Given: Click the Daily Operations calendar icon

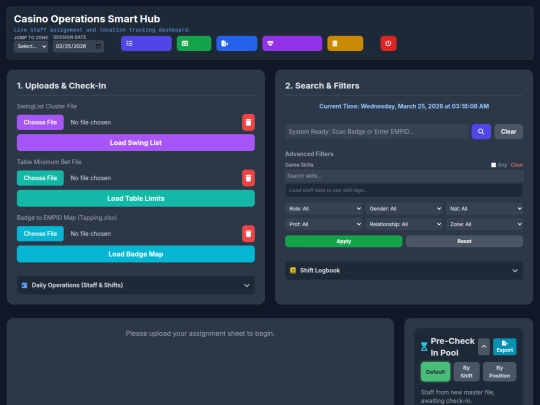Looking at the screenshot, I should coord(24,285).
